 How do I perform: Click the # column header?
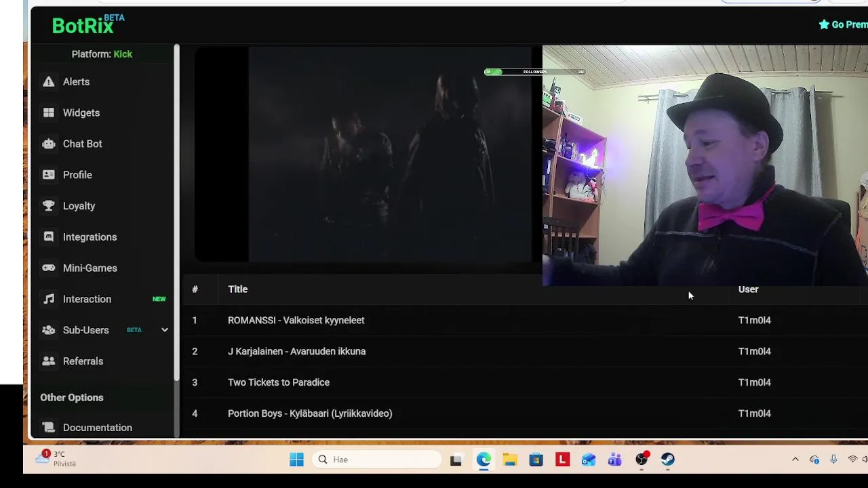[195, 289]
